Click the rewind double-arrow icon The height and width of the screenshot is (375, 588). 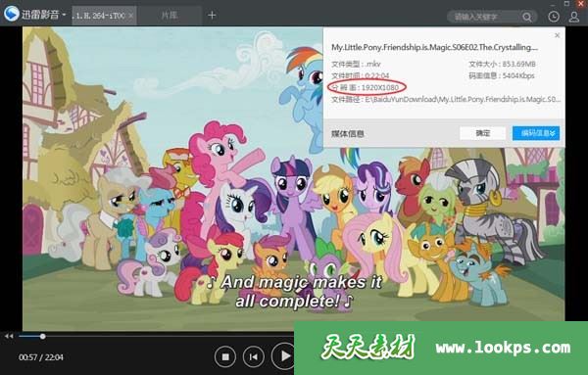[9, 336]
